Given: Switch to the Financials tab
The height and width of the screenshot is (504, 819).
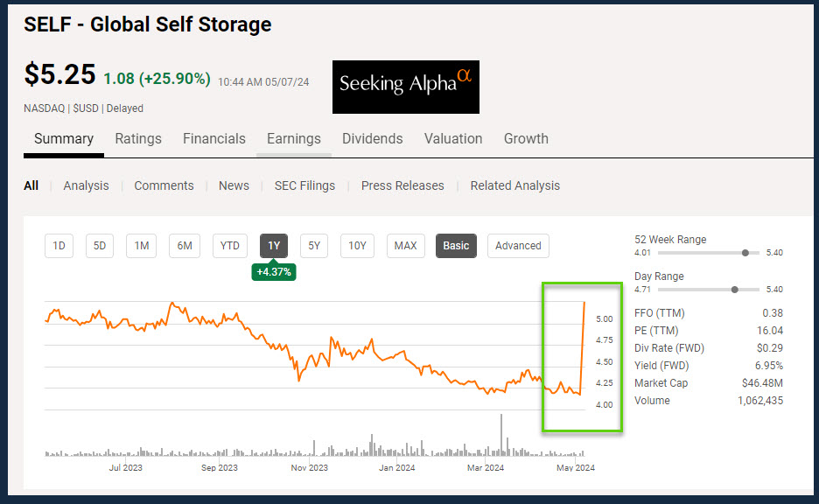Looking at the screenshot, I should 213,138.
